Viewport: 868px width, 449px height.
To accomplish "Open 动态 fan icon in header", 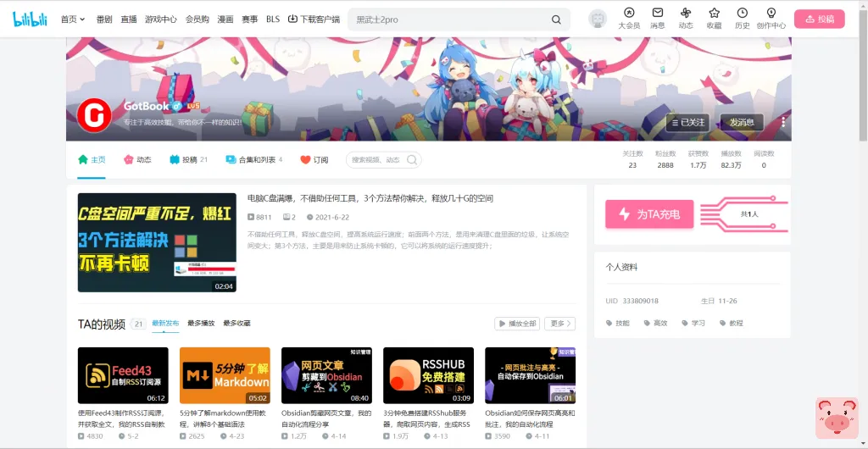I will [x=686, y=19].
